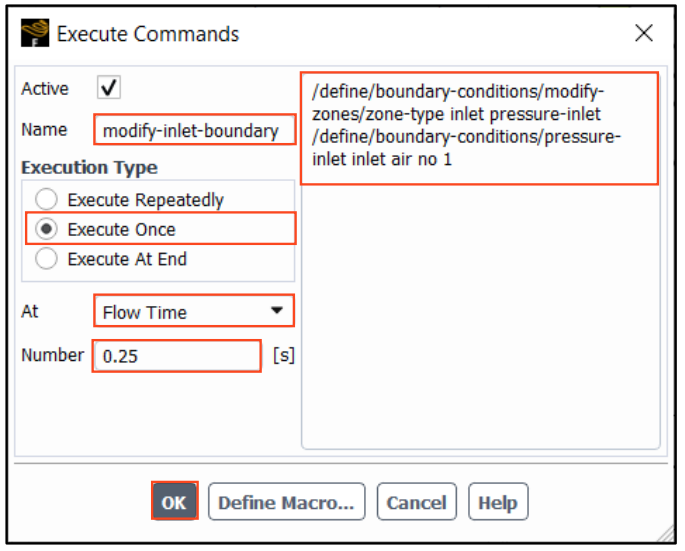This screenshot has height=551, width=685.
Task: Open Help for this dialog
Action: (497, 502)
